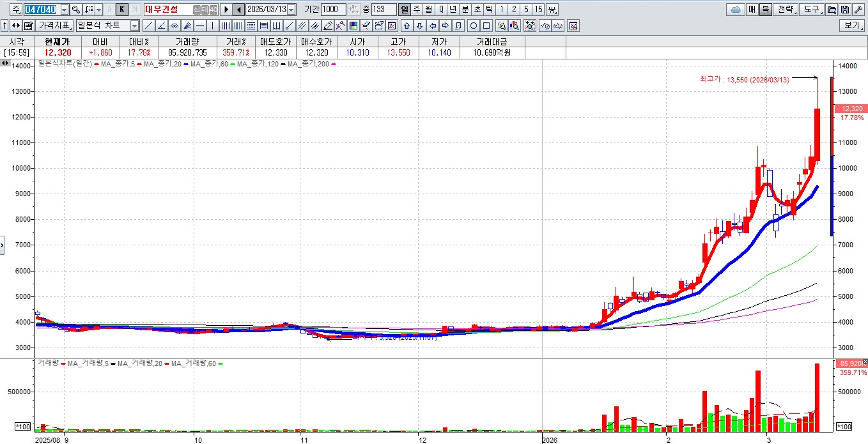Toggle daily period 일 button
This screenshot has height=444, width=868.
click(x=405, y=10)
